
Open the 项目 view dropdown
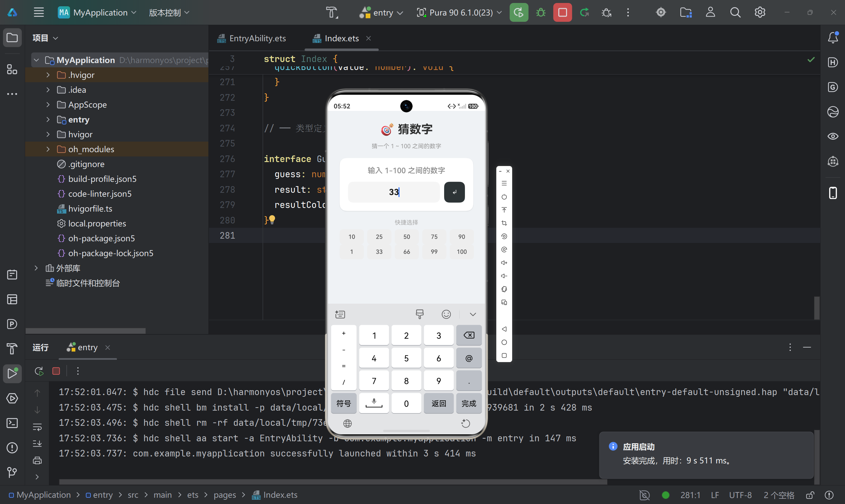pyautogui.click(x=45, y=38)
